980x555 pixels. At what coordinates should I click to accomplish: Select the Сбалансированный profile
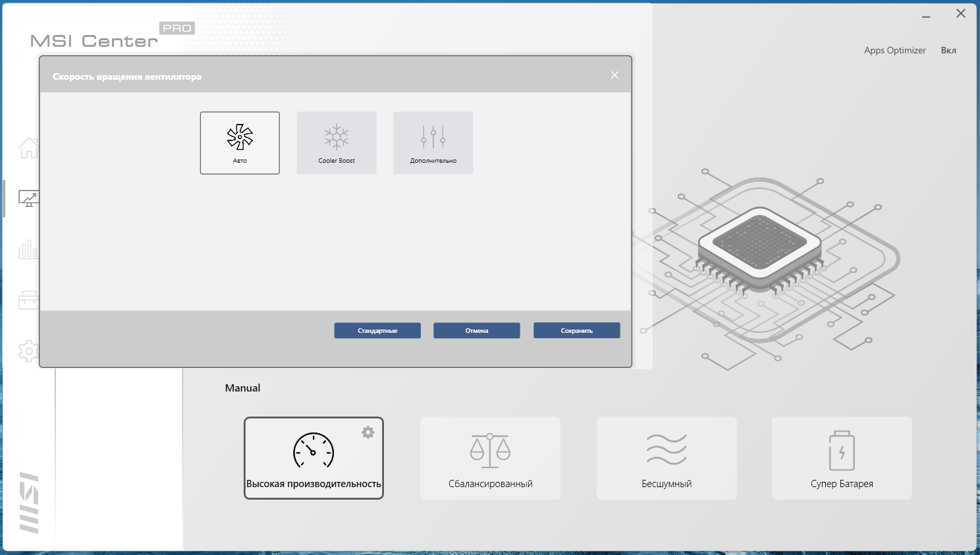coord(490,458)
